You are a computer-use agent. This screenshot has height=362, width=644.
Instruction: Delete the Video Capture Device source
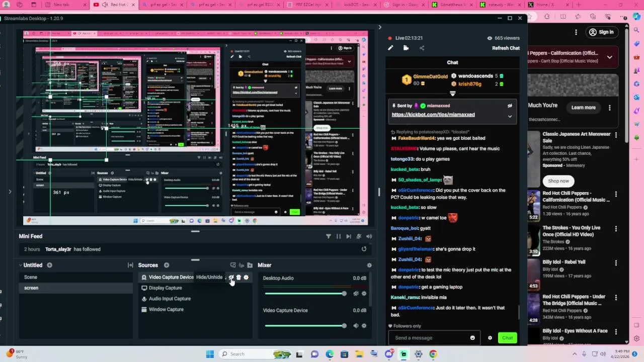pyautogui.click(x=238, y=278)
